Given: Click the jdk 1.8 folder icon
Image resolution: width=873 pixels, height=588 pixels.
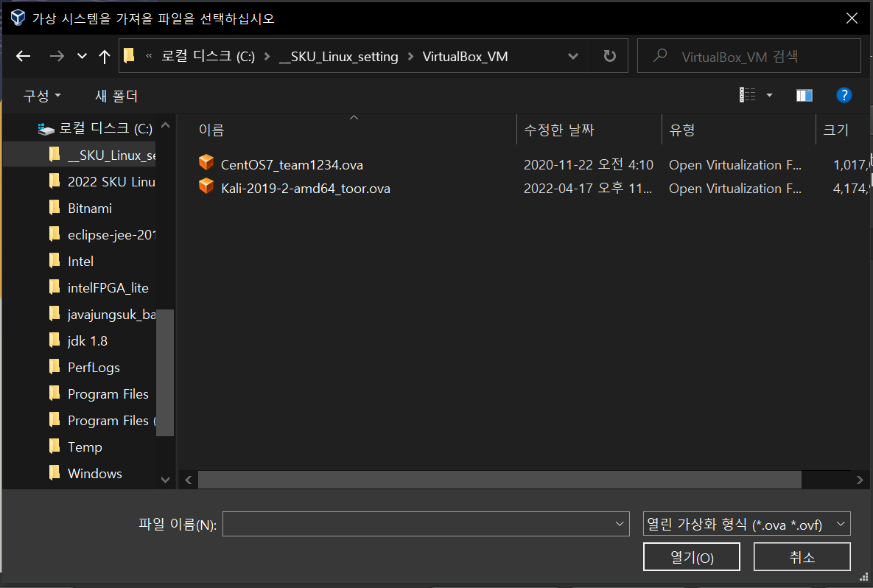Looking at the screenshot, I should [x=55, y=340].
